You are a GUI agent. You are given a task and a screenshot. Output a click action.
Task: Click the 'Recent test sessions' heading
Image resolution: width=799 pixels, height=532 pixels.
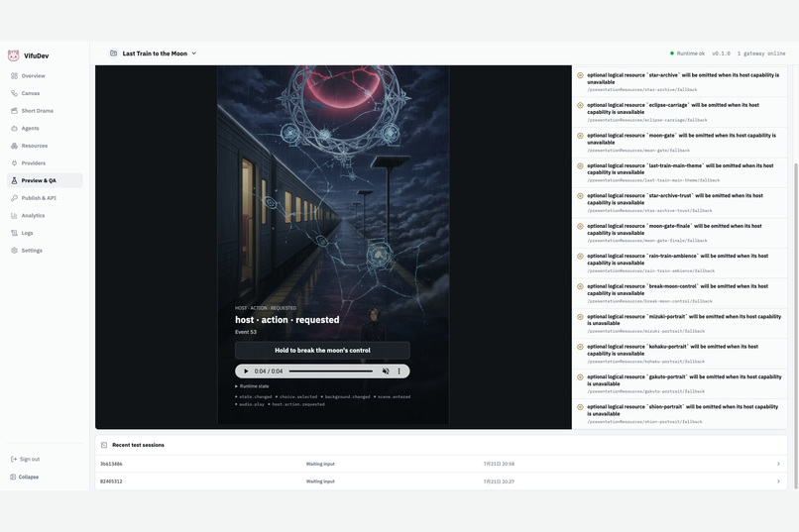tap(138, 445)
